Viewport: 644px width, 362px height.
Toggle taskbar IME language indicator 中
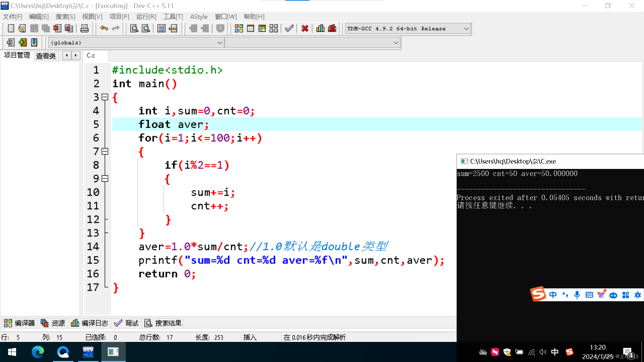pyautogui.click(x=555, y=352)
